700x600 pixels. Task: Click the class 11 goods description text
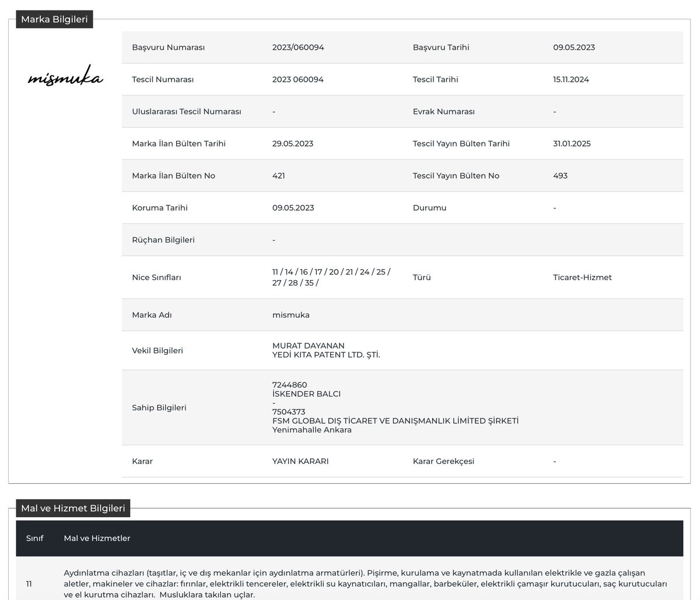[x=365, y=584]
